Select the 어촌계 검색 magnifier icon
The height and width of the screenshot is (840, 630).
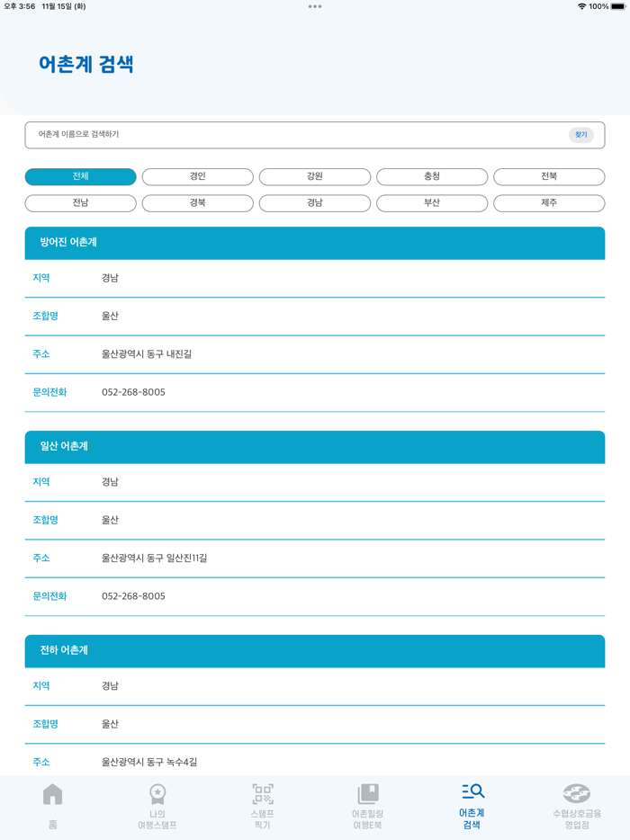coord(472,791)
